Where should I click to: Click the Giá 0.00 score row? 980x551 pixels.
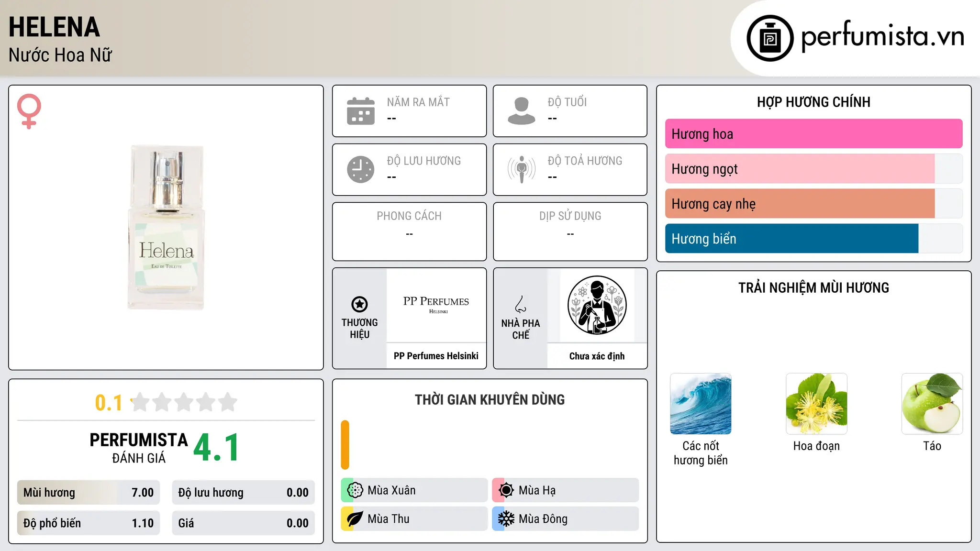point(243,523)
